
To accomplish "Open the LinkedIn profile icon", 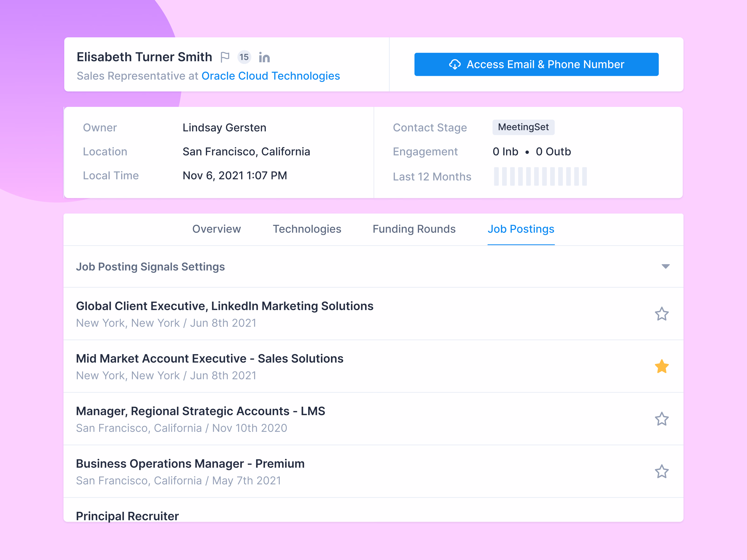I will [x=264, y=57].
